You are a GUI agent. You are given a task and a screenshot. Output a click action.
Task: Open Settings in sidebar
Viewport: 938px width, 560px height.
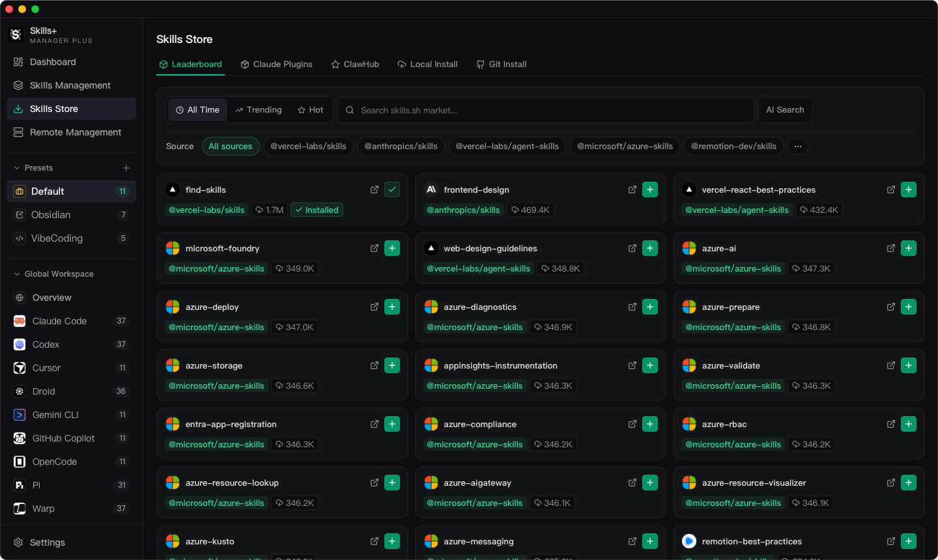(72, 542)
